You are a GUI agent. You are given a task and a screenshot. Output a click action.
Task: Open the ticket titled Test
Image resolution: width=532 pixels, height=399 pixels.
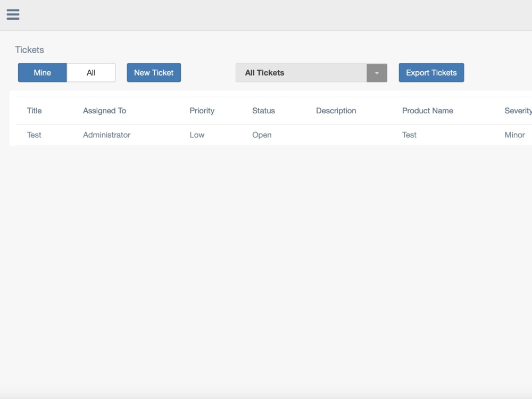[x=34, y=135]
